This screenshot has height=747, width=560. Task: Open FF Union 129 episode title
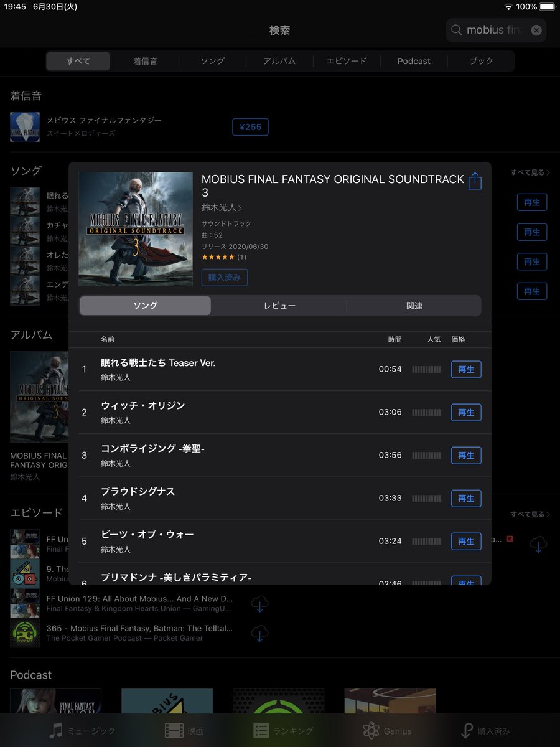point(139,598)
